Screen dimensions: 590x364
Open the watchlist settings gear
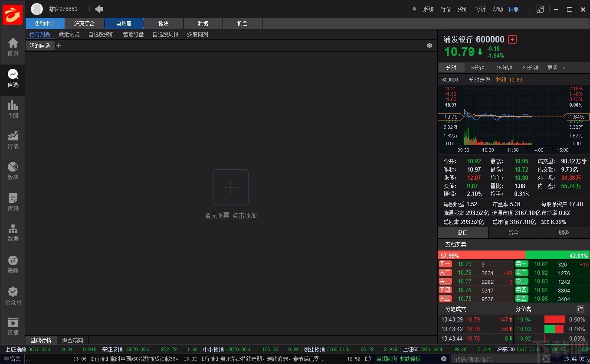[x=429, y=45]
